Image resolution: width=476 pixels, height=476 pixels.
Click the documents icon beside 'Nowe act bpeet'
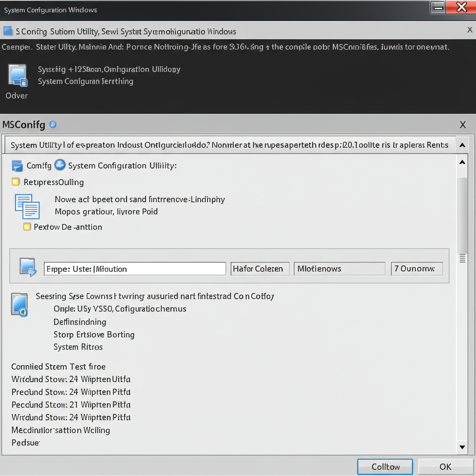pos(27,206)
